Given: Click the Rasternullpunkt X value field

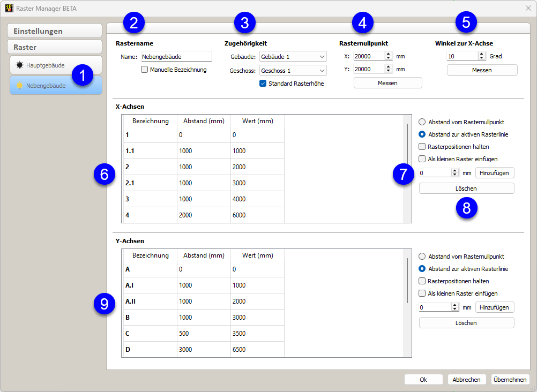Looking at the screenshot, I should (x=369, y=56).
